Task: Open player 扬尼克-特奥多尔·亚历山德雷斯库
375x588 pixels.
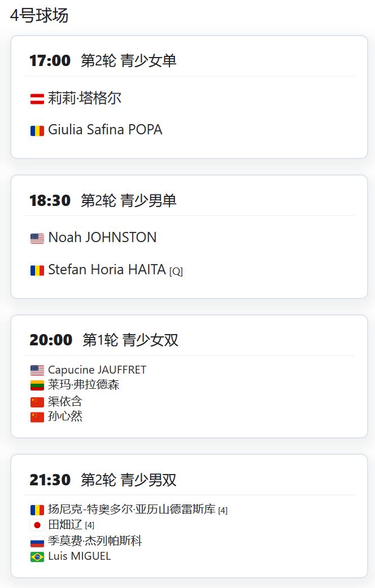Action: point(132,509)
